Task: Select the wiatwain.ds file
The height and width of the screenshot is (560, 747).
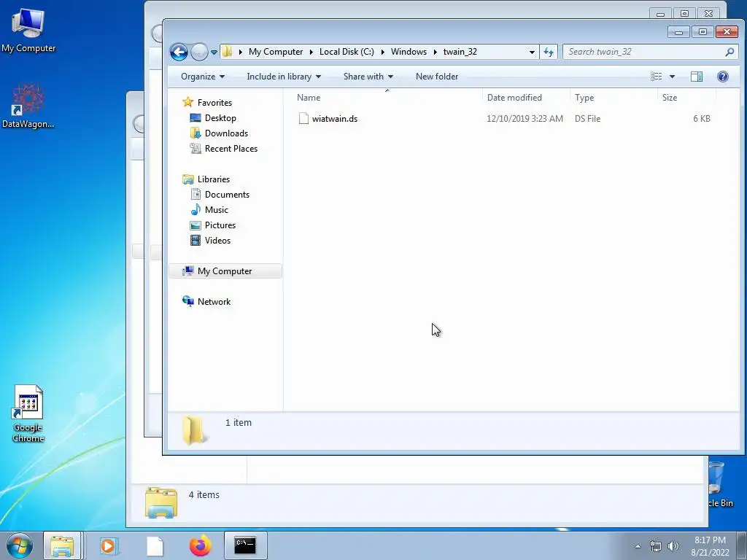Action: [334, 119]
